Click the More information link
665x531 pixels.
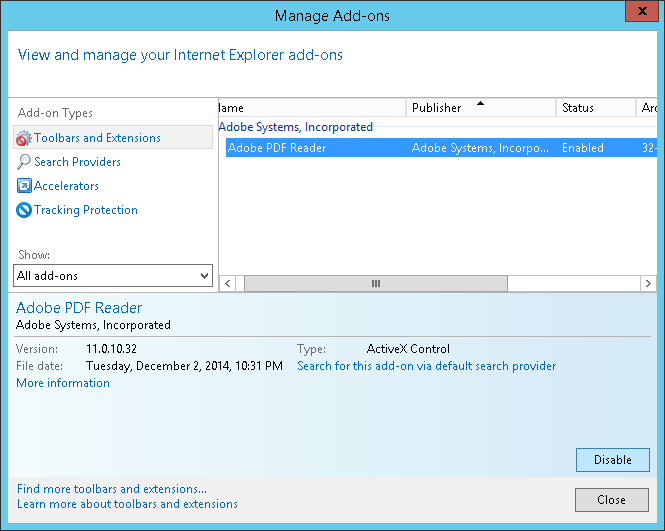[x=63, y=383]
